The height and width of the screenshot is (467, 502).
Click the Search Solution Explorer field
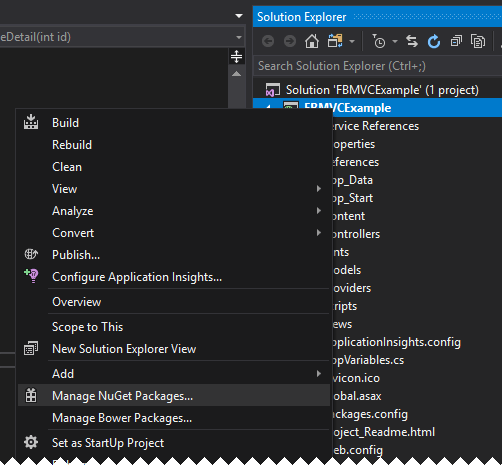[378, 66]
